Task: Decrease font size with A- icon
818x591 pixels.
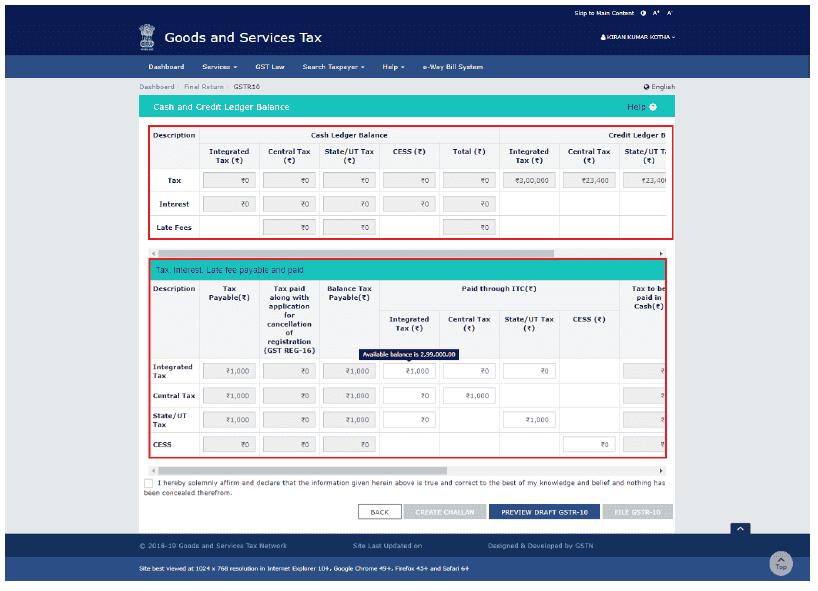Action: coord(670,13)
